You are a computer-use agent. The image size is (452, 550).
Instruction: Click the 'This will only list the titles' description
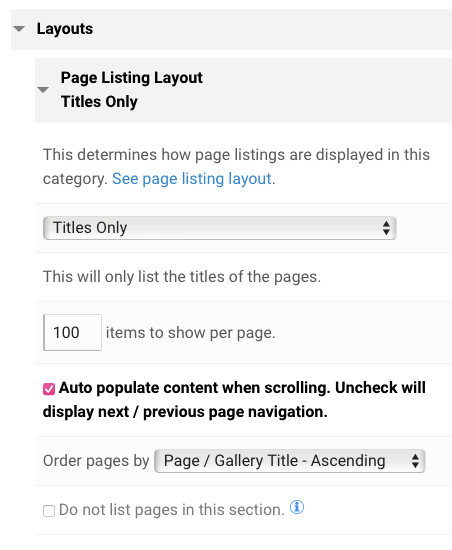coord(182,277)
